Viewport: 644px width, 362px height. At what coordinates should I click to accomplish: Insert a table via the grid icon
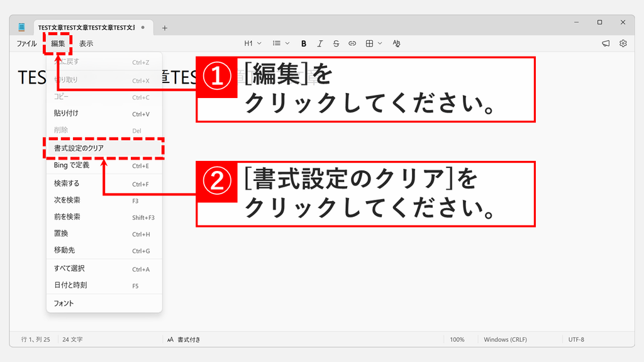tap(369, 43)
